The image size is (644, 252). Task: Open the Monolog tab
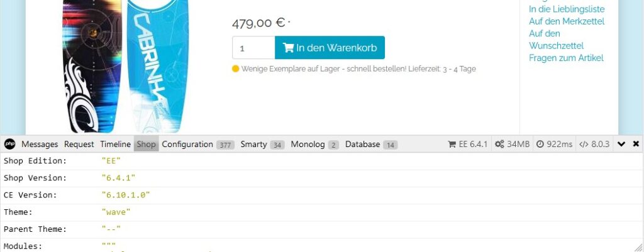[x=314, y=145]
